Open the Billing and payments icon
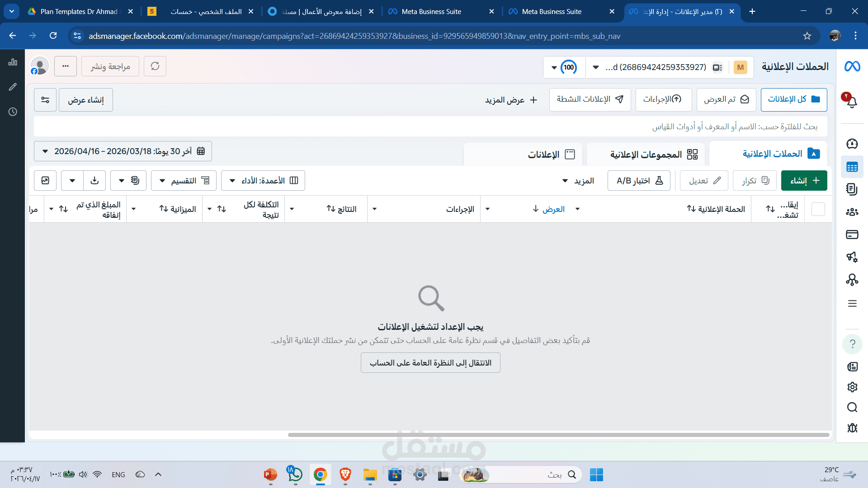The height and width of the screenshot is (488, 868). pyautogui.click(x=852, y=235)
